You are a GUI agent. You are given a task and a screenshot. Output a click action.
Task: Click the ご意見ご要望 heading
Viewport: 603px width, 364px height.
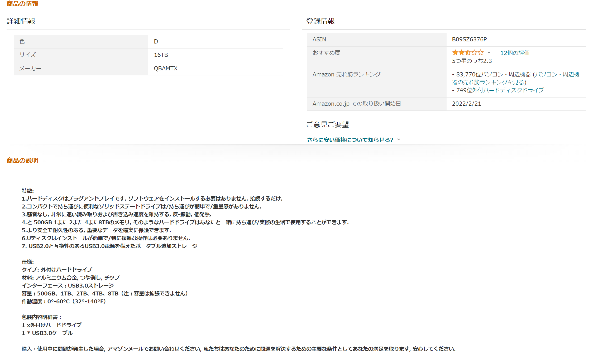[x=327, y=124]
